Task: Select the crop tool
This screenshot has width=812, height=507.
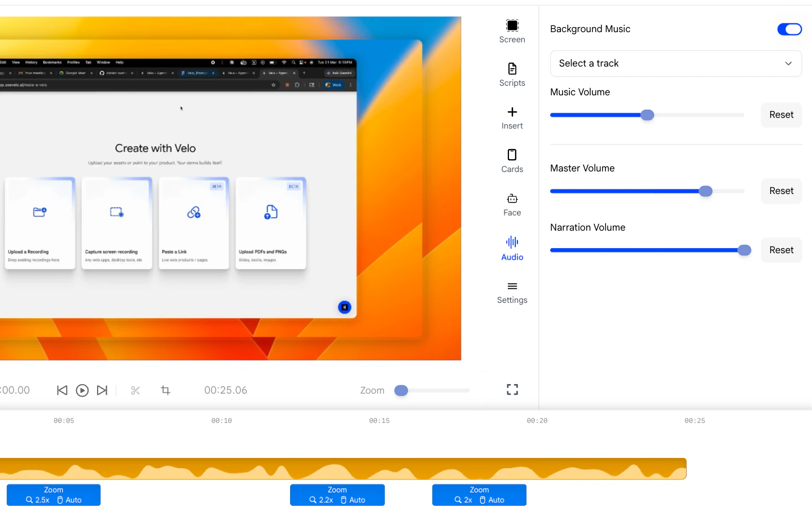Action: 165,390
